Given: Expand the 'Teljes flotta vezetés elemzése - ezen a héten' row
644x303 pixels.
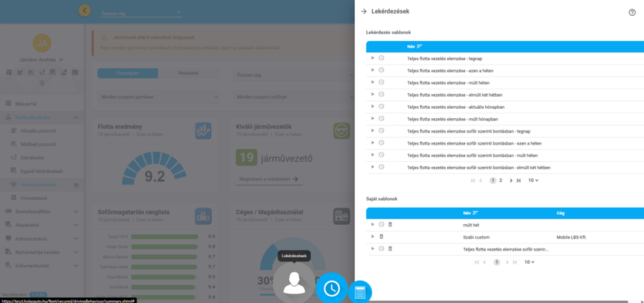Looking at the screenshot, I should pos(373,70).
